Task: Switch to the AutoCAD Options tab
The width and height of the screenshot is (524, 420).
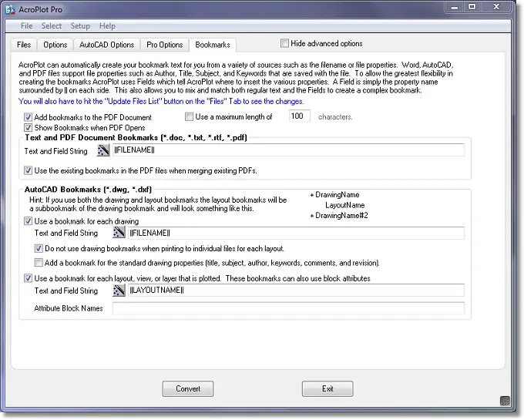Action: 106,45
